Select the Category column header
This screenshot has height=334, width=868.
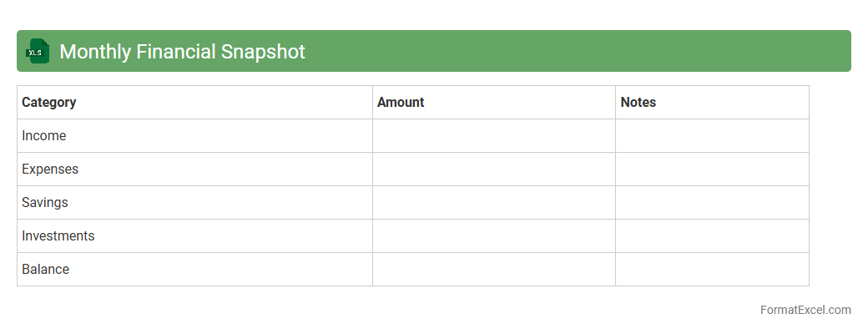point(49,103)
